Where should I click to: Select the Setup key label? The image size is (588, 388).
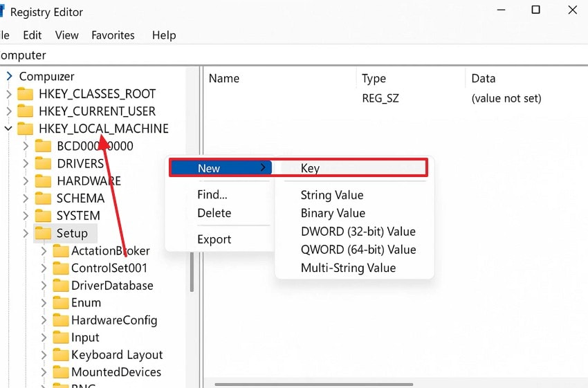(72, 233)
